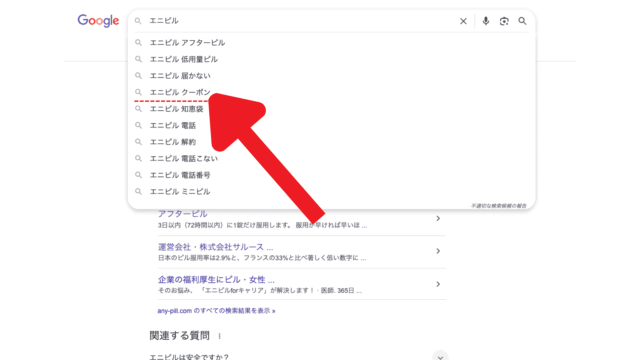
Task: Click magnifier icon beside エニピル 解約 suggestion
Action: coord(138,142)
